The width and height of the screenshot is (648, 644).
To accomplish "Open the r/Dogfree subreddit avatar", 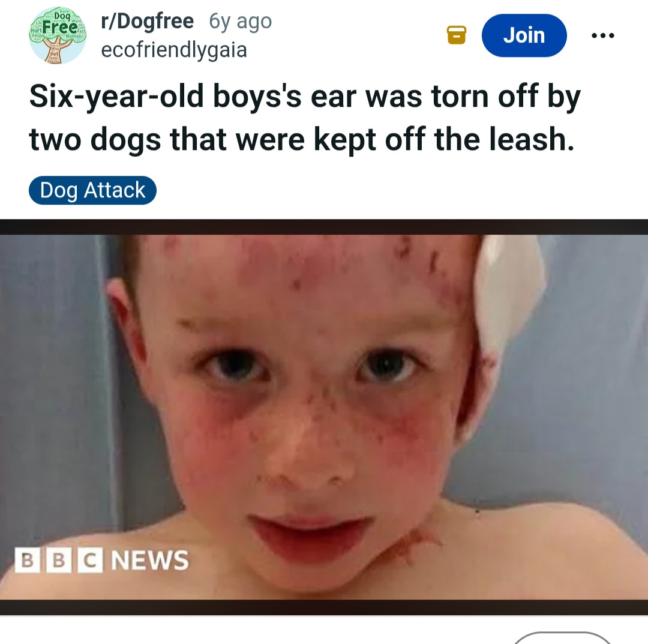I will (58, 35).
